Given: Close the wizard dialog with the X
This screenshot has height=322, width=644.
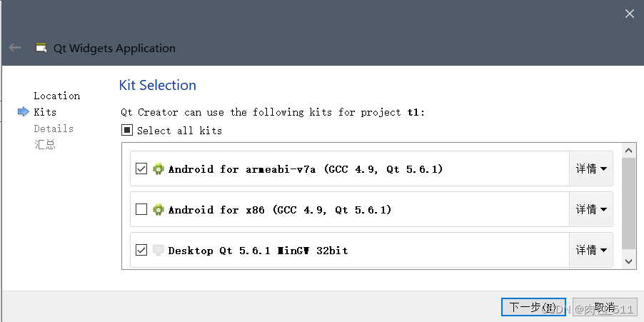Looking at the screenshot, I should pyautogui.click(x=629, y=14).
